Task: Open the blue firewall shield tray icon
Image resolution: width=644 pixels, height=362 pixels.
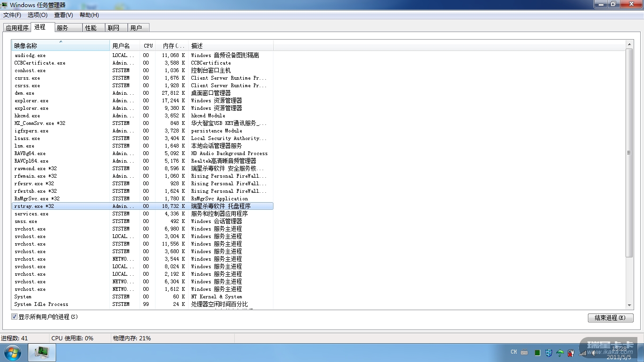Action: (548, 352)
